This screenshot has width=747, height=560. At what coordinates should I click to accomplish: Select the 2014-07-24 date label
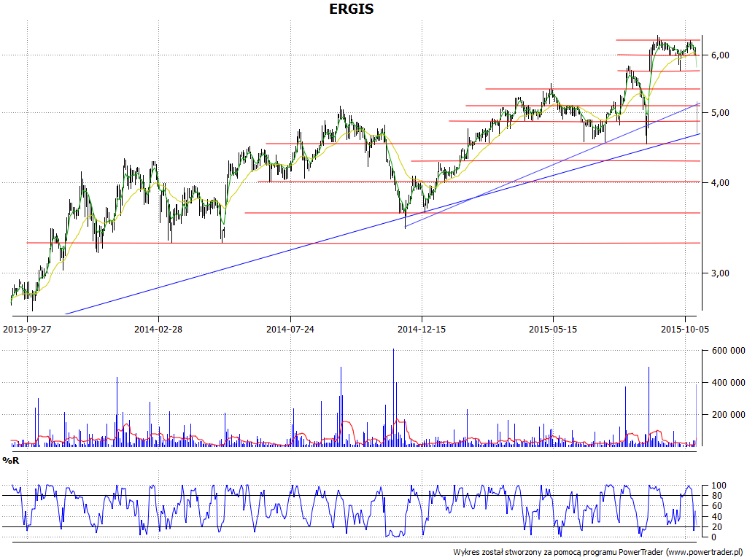pos(290,329)
